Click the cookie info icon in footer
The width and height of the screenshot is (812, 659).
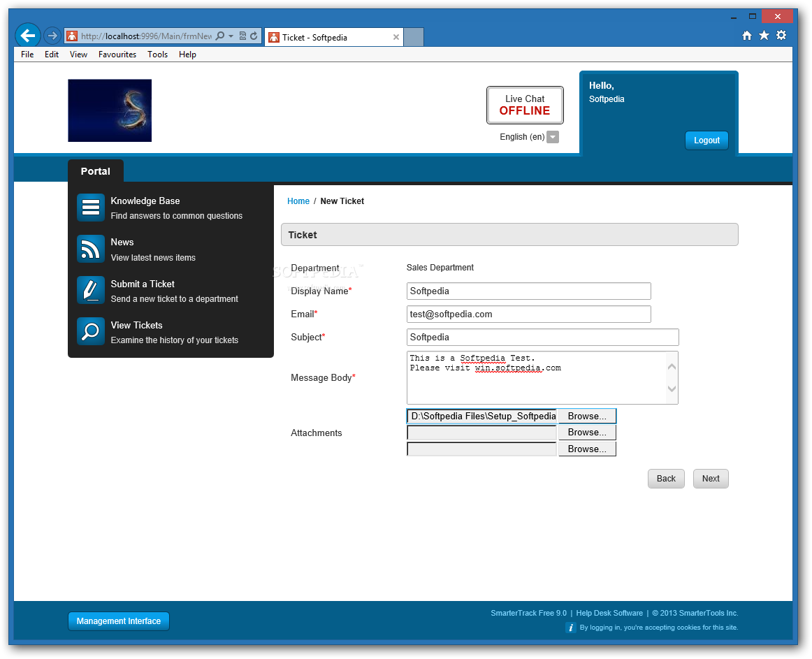click(x=571, y=628)
